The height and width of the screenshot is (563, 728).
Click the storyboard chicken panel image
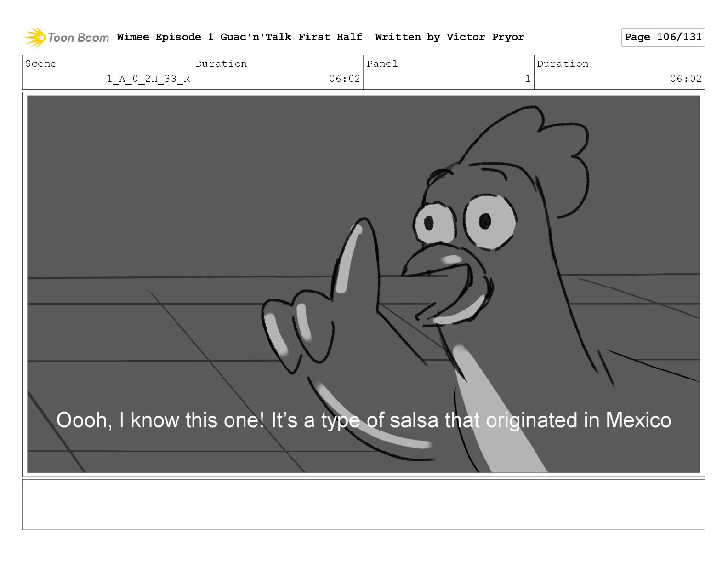coord(363,284)
